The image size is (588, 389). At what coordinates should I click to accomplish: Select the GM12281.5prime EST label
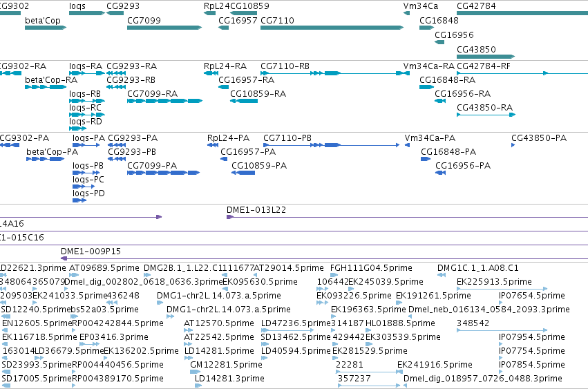coord(226,365)
